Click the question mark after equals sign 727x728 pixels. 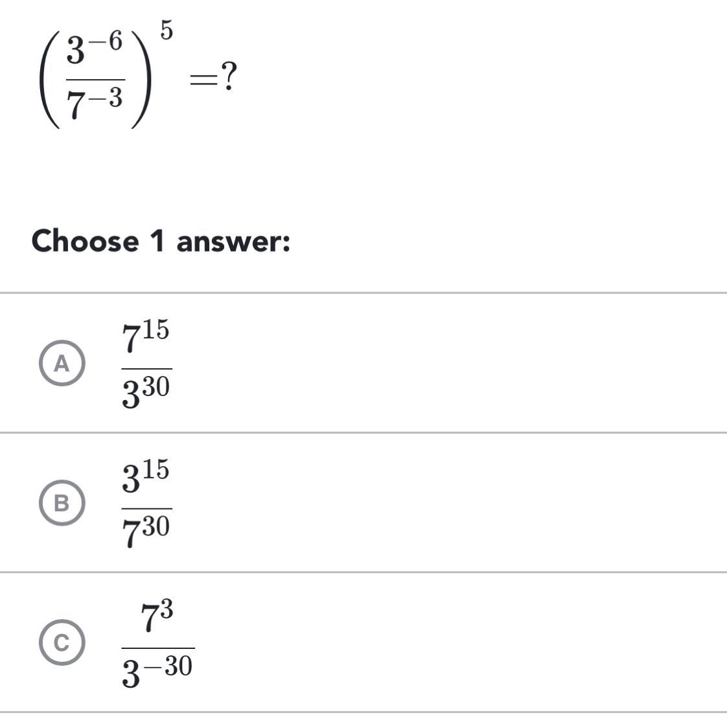227,78
